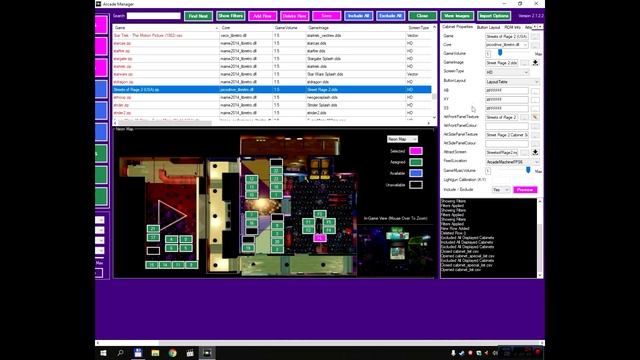Click the magenta Selected legend swatch

coord(416,151)
